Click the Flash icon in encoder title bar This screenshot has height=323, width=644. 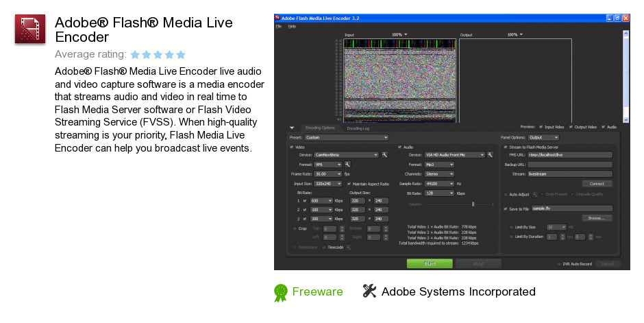(x=277, y=18)
